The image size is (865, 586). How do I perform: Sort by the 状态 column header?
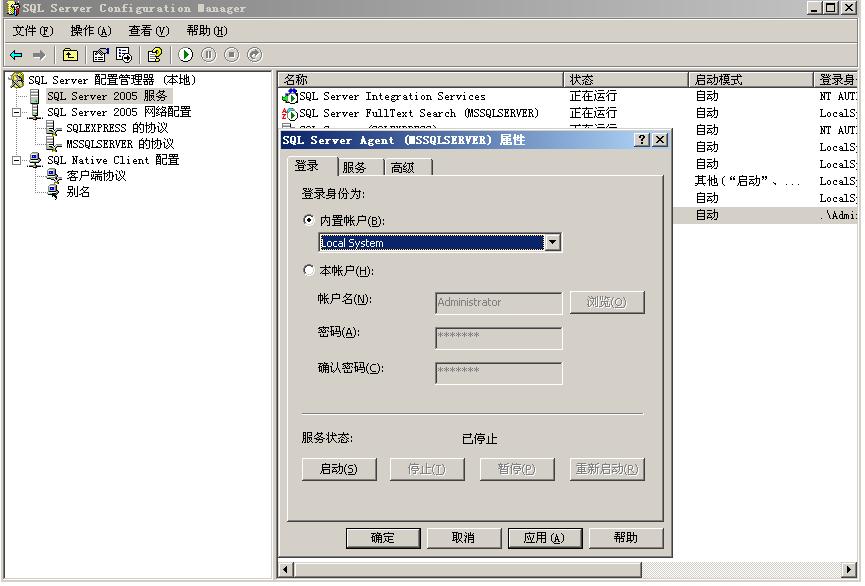(x=626, y=79)
